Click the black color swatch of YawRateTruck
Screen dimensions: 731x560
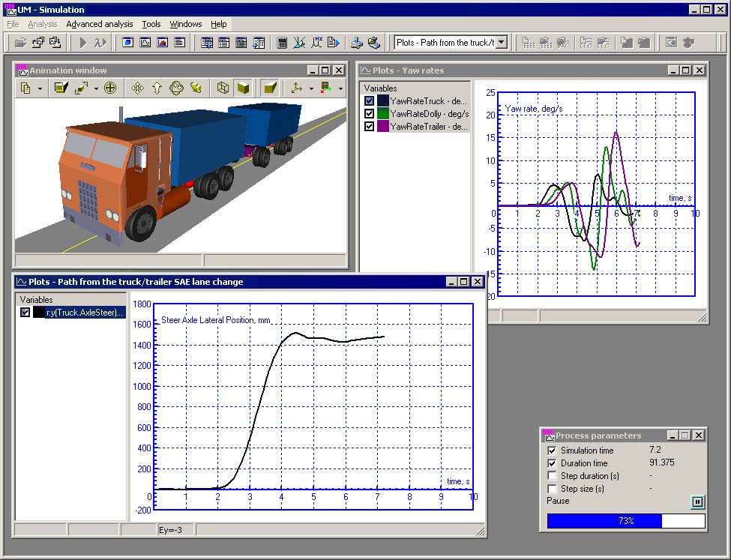click(x=383, y=101)
